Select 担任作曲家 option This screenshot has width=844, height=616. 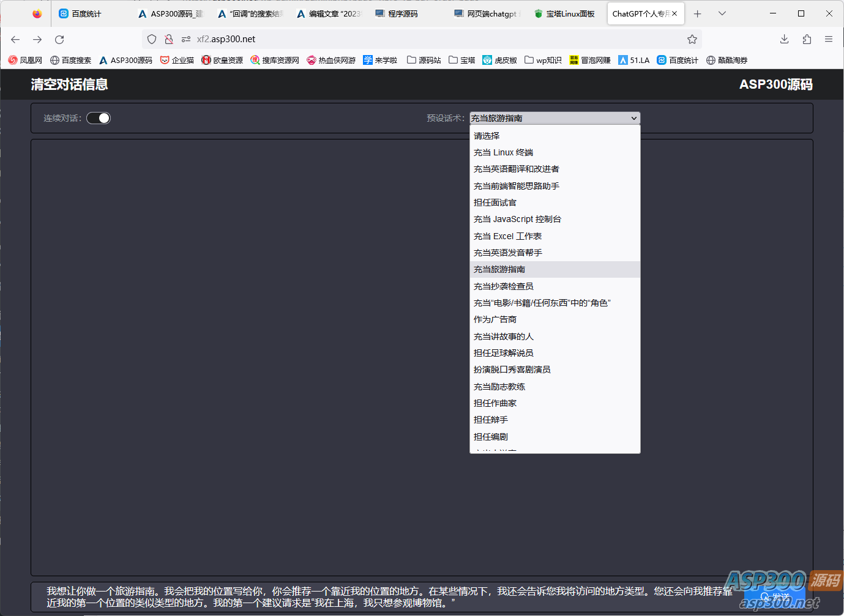pyautogui.click(x=555, y=403)
